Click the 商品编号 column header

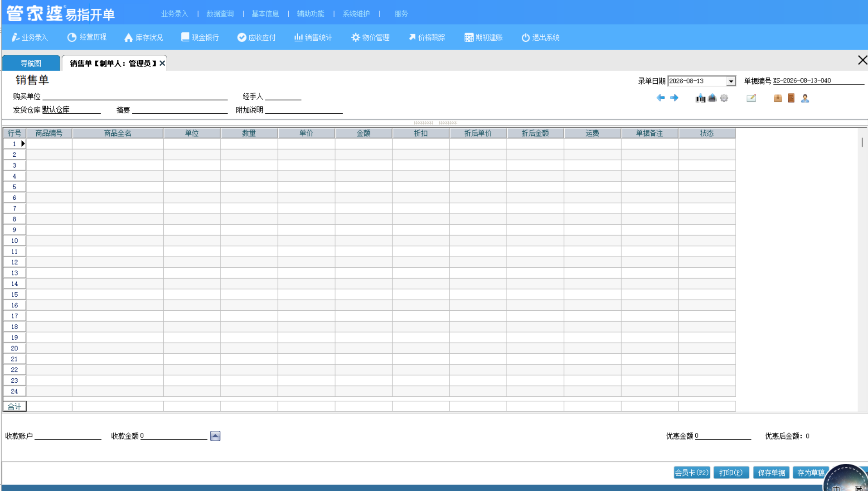click(x=49, y=133)
